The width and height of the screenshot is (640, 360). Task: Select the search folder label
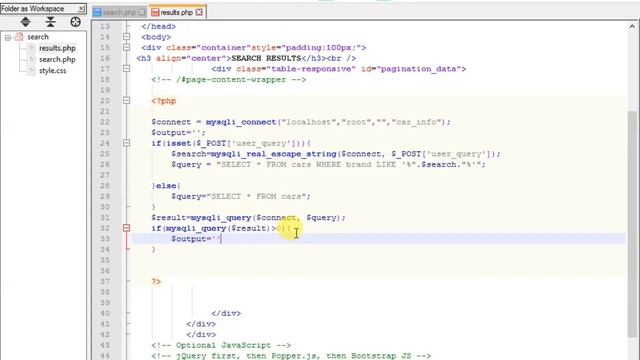(38, 37)
